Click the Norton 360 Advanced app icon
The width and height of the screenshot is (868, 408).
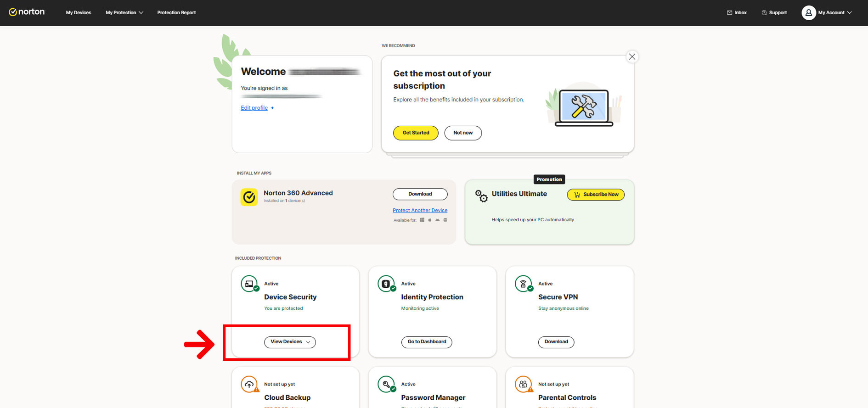tap(249, 197)
